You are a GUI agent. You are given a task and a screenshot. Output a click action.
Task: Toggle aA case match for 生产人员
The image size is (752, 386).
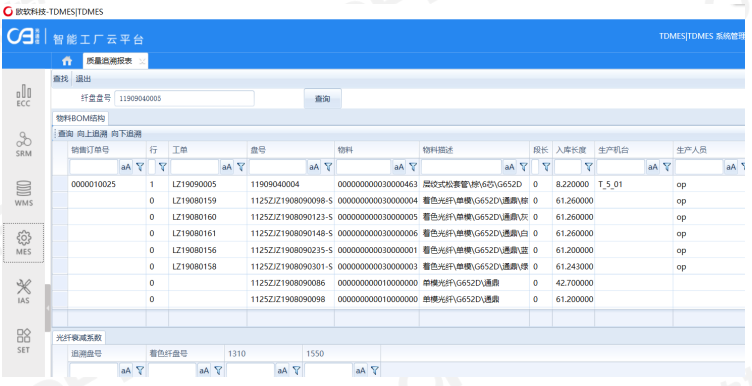click(x=731, y=167)
